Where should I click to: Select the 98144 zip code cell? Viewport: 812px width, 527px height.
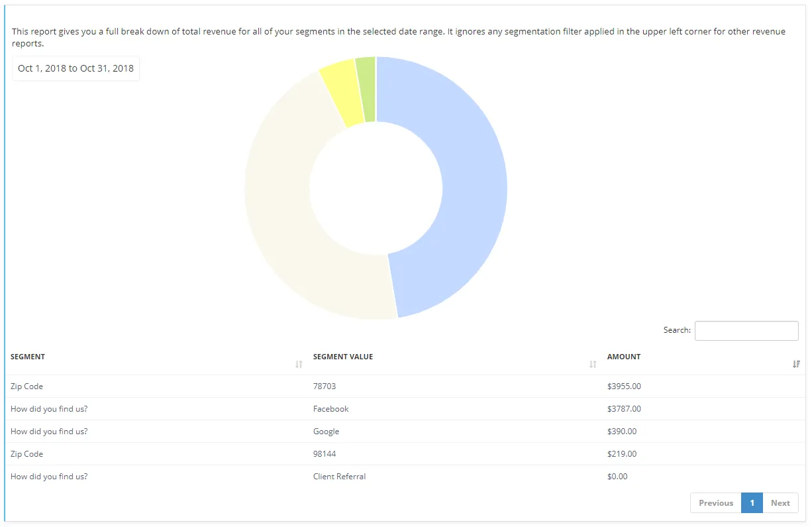click(x=325, y=454)
